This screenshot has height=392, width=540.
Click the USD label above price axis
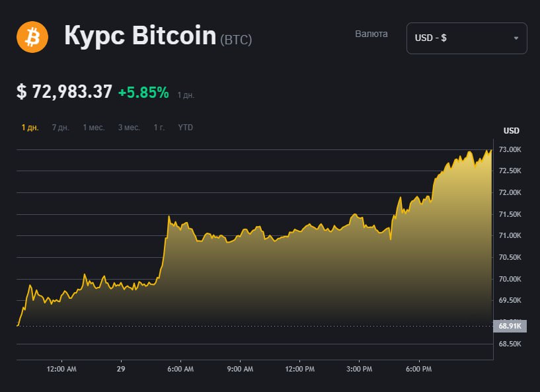[x=512, y=130]
